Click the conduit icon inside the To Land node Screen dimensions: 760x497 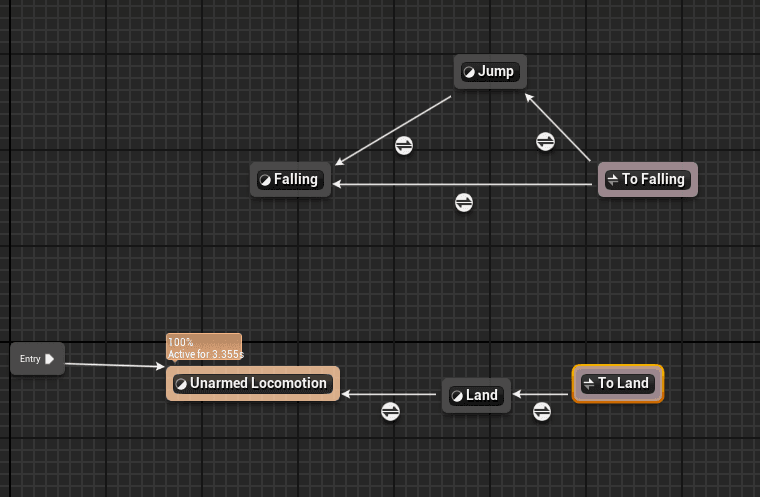[x=589, y=384]
